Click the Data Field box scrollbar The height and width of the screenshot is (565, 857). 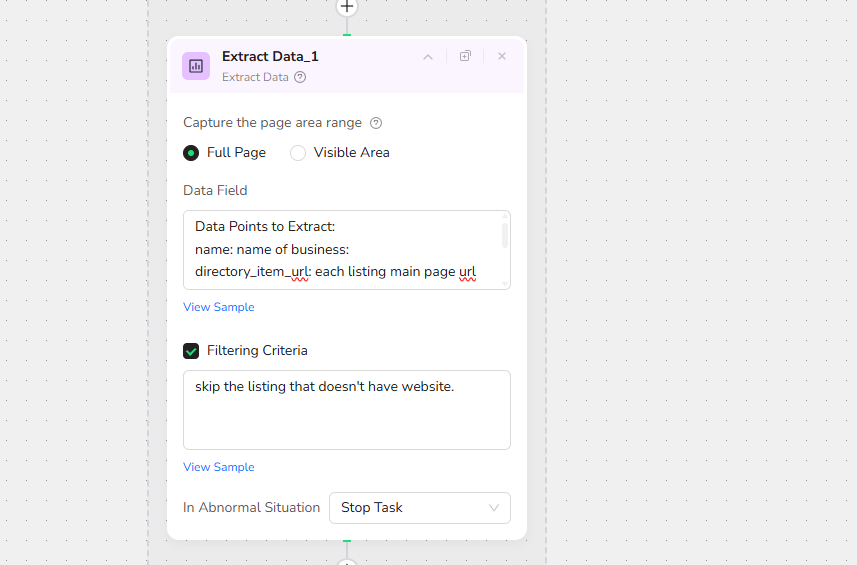tap(505, 236)
